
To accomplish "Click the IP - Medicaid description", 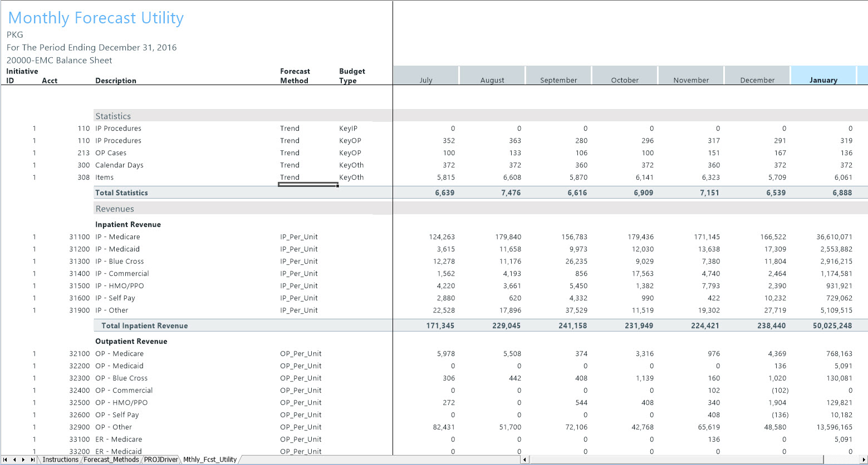I will click(x=117, y=249).
